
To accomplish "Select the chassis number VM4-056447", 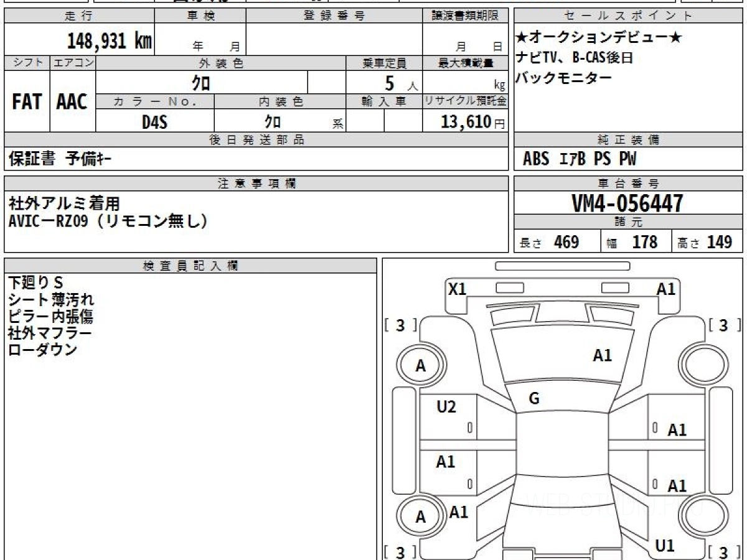I will tap(627, 203).
